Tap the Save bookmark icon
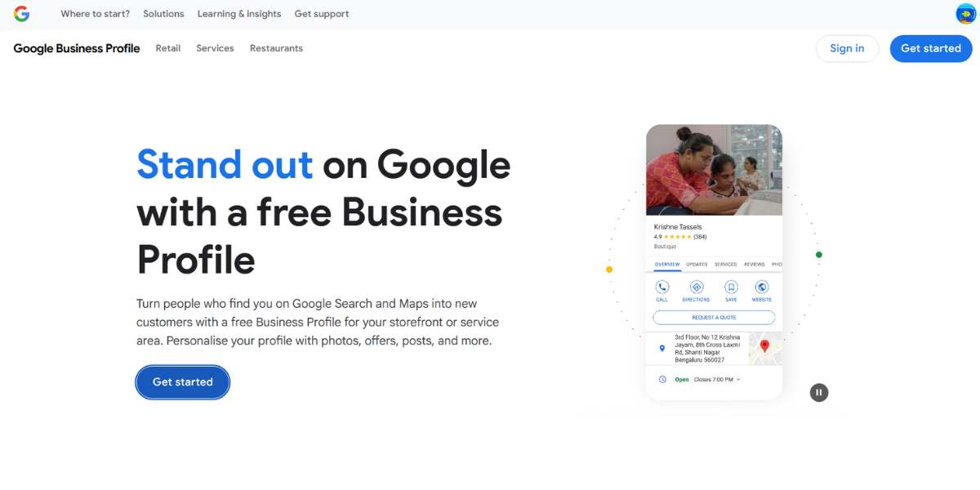 click(731, 287)
